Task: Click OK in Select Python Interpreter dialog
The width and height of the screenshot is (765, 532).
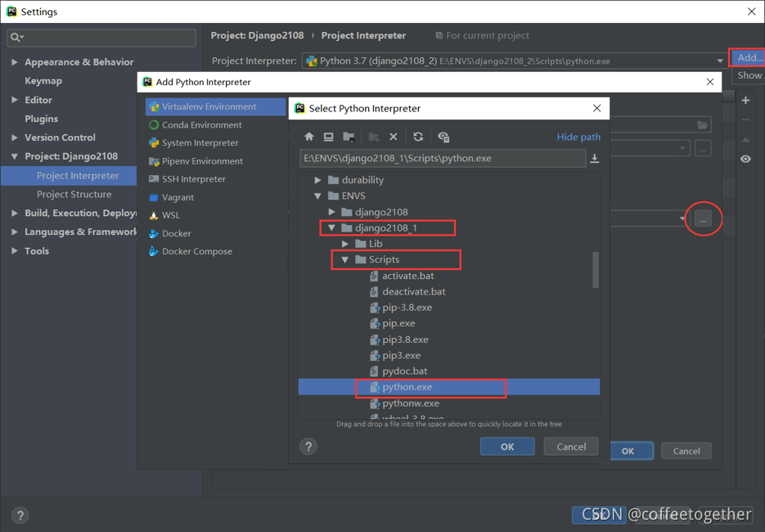Action: point(507,447)
